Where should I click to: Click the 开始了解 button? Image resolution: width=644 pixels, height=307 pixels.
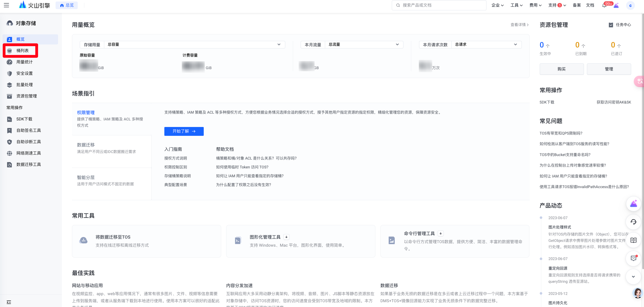point(184,131)
